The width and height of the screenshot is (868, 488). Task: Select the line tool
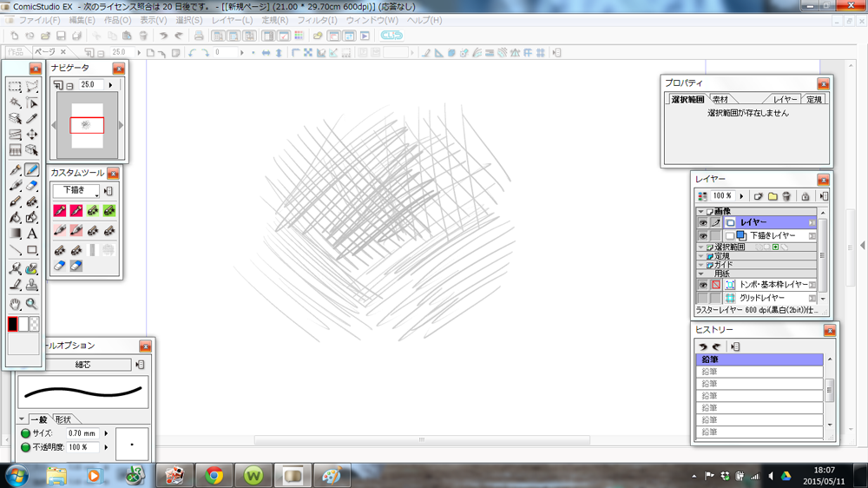[x=15, y=250]
